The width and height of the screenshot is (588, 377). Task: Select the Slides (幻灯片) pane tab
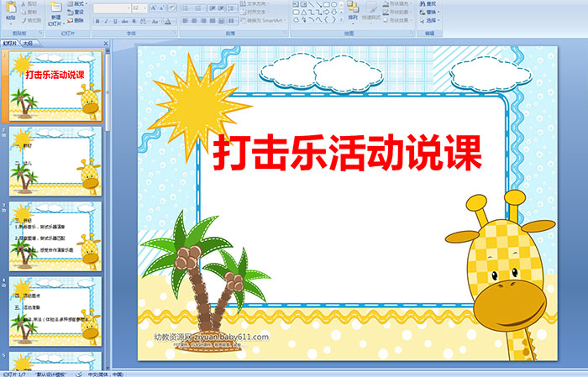pos(9,43)
